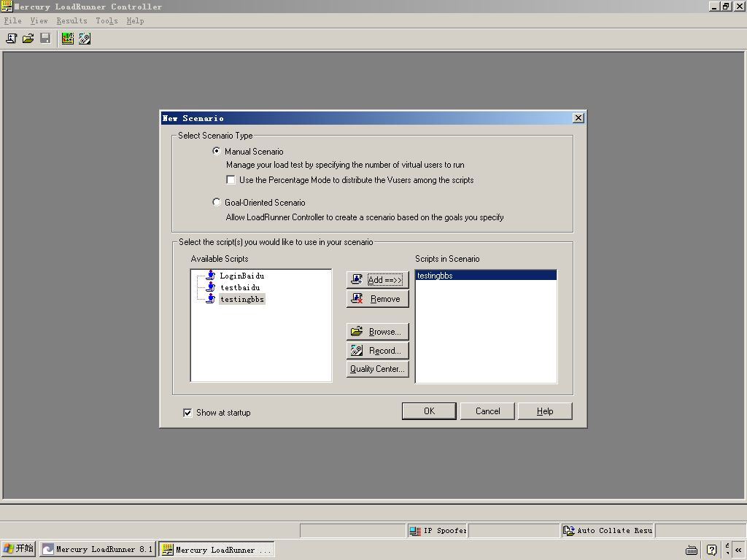Screen dimensions: 747x560
Task: Confirm the dialog with OK
Action: click(x=429, y=411)
